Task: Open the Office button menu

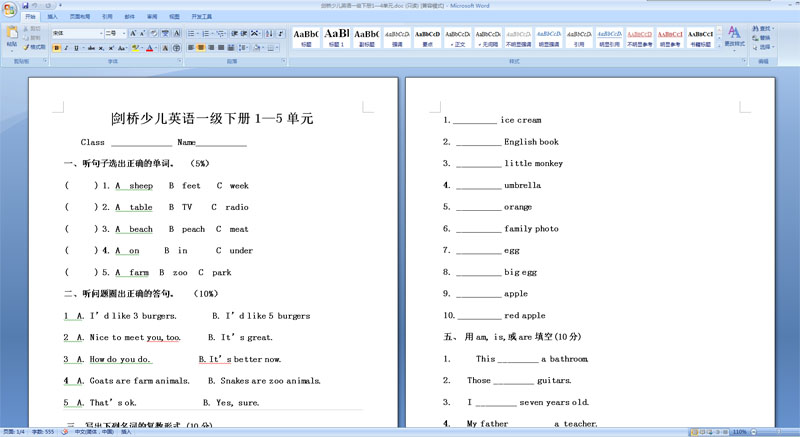Action: point(9,9)
